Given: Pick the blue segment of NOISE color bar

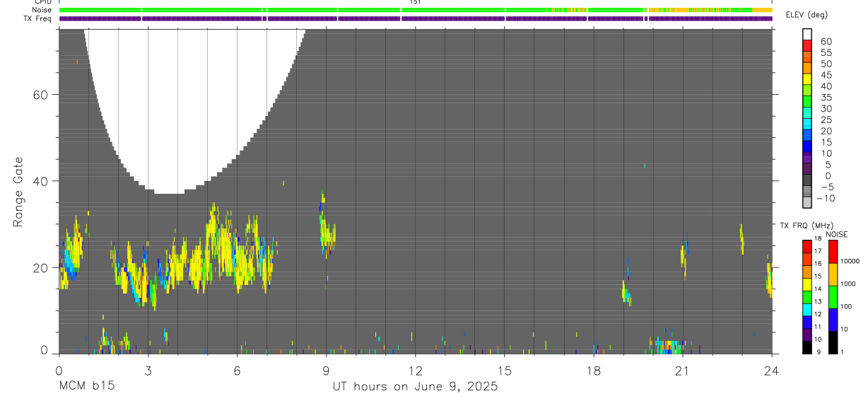Looking at the screenshot, I should coord(833,320).
